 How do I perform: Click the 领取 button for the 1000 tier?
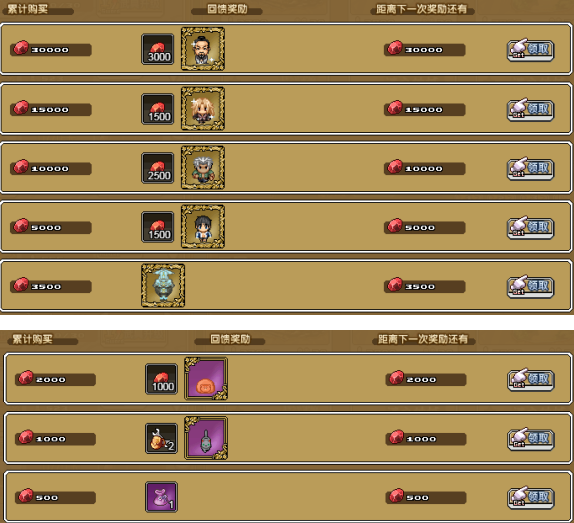click(x=530, y=438)
